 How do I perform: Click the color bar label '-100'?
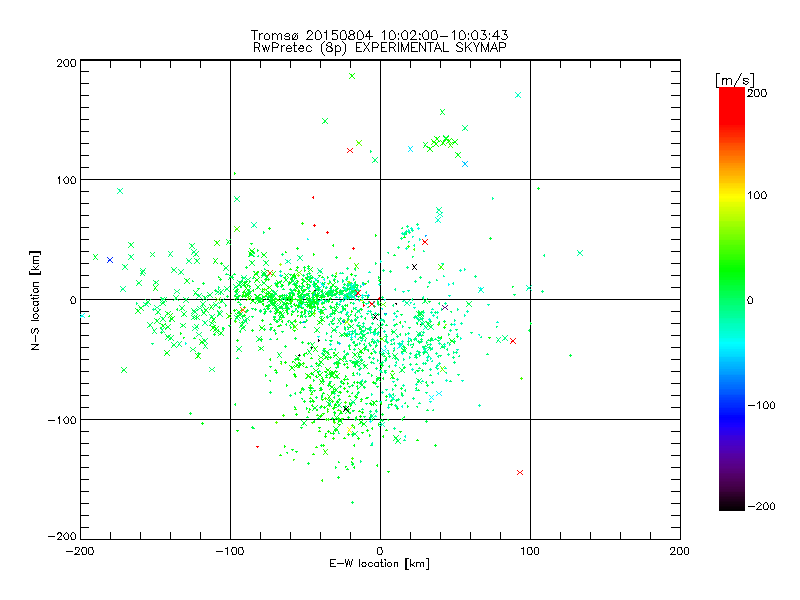click(761, 405)
